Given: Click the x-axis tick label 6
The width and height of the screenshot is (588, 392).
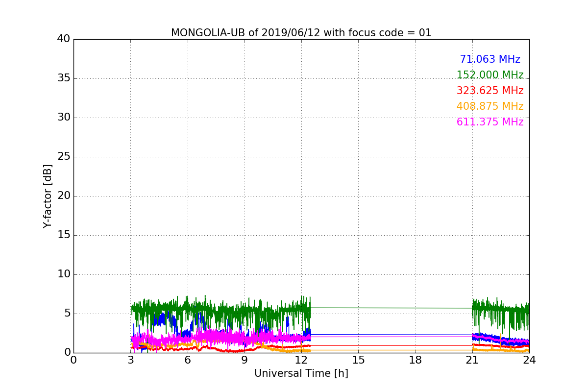Looking at the screenshot, I should pos(187,360).
